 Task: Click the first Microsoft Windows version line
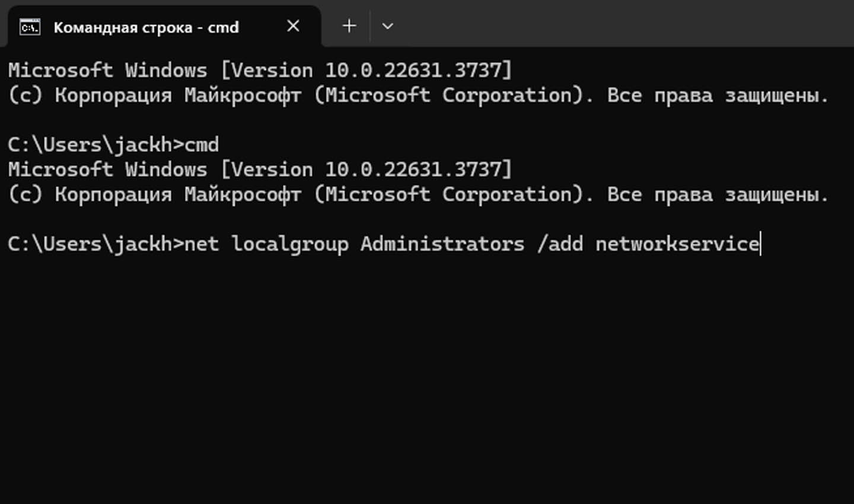260,71
